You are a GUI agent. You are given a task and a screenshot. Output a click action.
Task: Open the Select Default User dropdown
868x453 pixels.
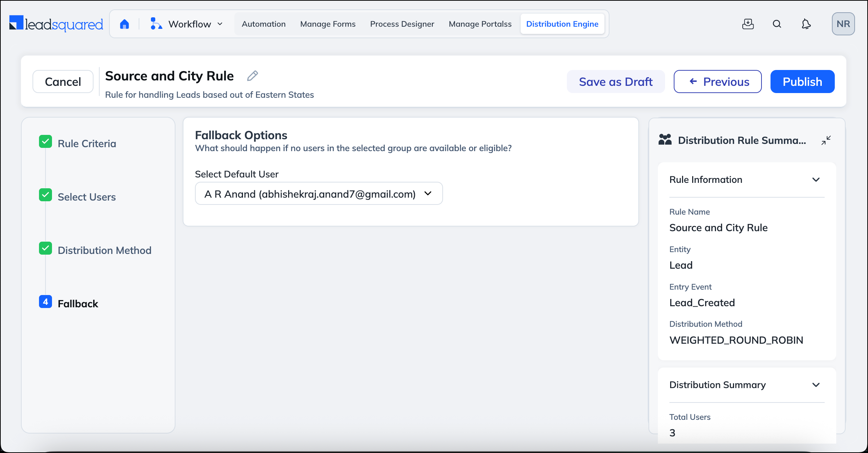(318, 194)
